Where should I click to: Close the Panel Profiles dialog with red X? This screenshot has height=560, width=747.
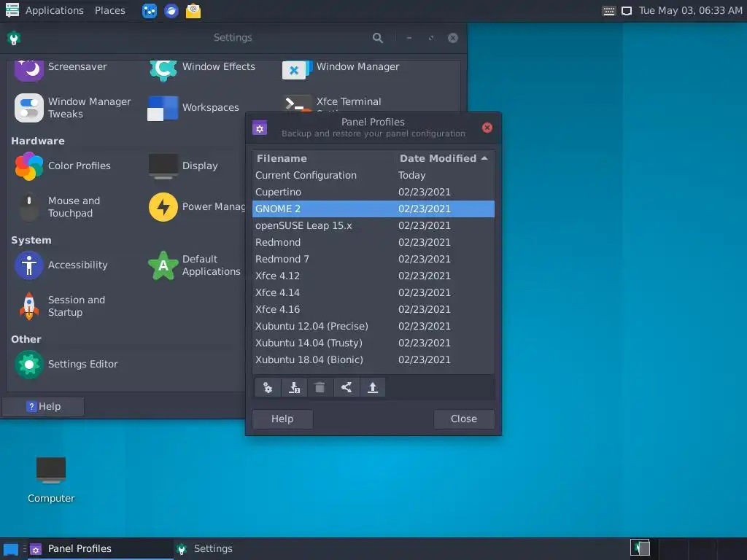487,128
